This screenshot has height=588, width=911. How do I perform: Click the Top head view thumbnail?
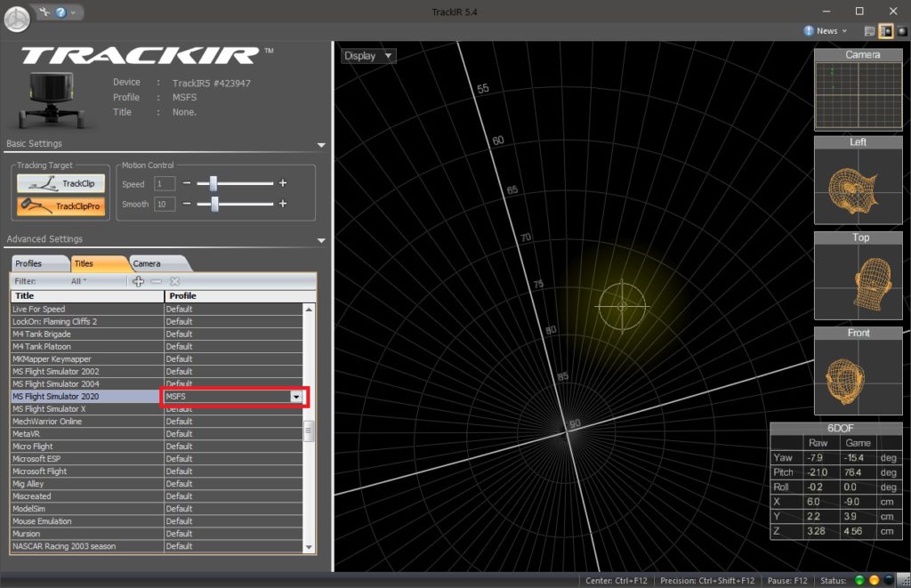859,276
